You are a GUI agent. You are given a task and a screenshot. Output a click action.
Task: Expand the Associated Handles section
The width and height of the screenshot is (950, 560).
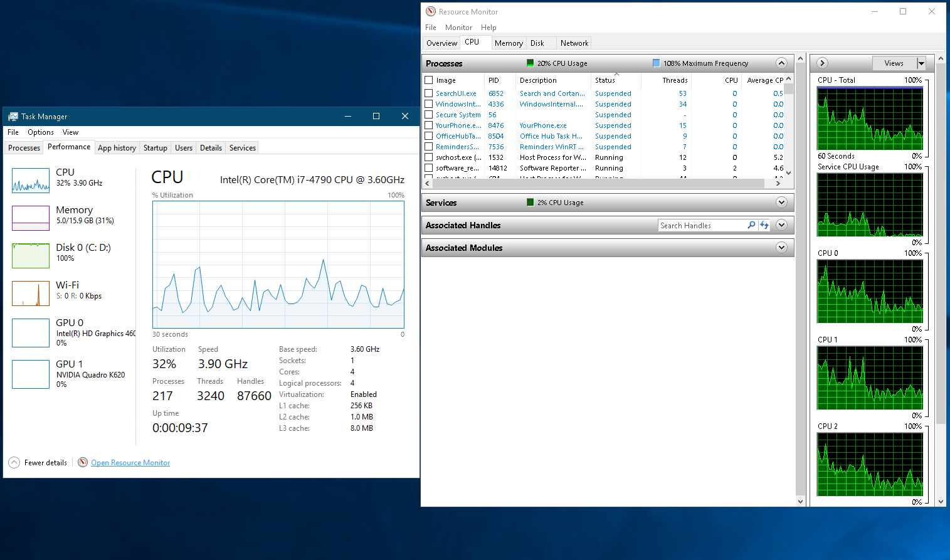tap(781, 225)
